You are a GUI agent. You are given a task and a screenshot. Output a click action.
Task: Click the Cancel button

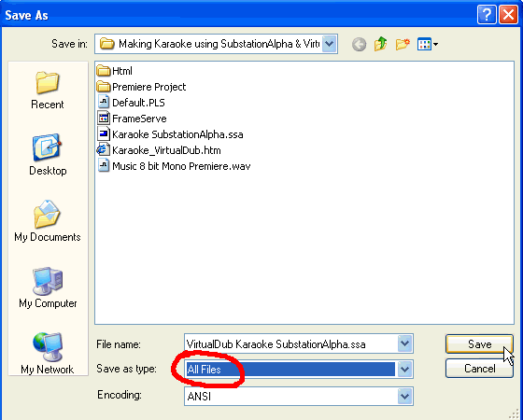479,369
